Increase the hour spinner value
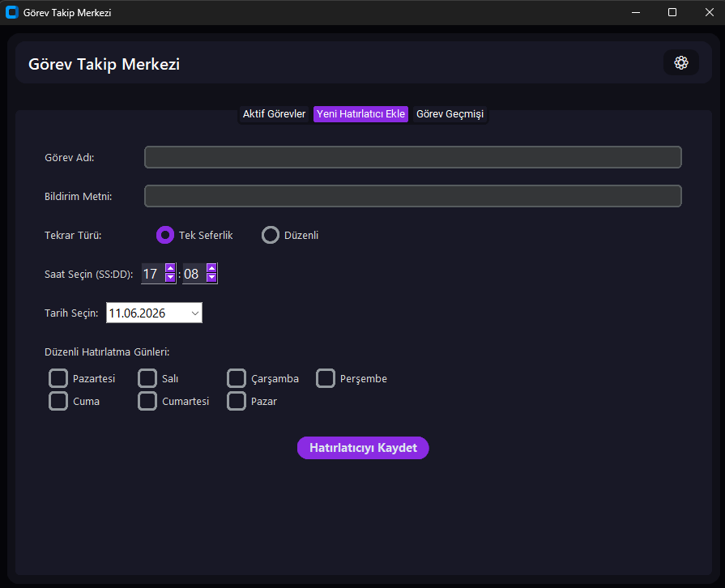Image resolution: width=725 pixels, height=588 pixels. click(170, 269)
